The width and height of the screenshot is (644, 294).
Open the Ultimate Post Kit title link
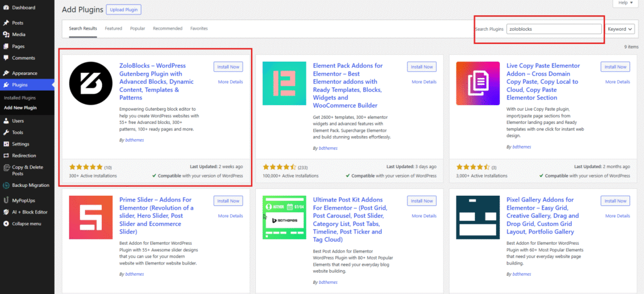pyautogui.click(x=348, y=220)
